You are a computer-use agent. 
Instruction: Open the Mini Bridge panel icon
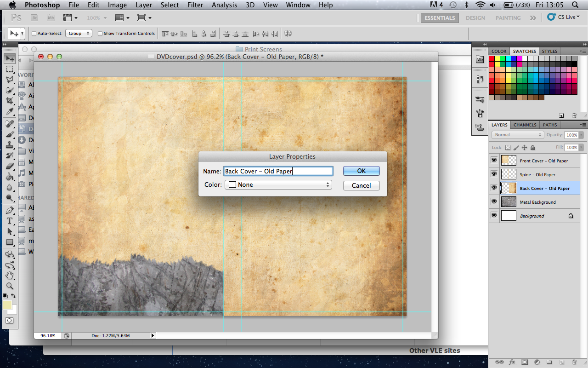tap(480, 59)
